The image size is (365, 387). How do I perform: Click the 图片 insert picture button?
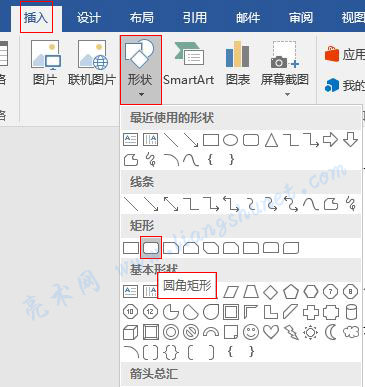click(x=45, y=63)
